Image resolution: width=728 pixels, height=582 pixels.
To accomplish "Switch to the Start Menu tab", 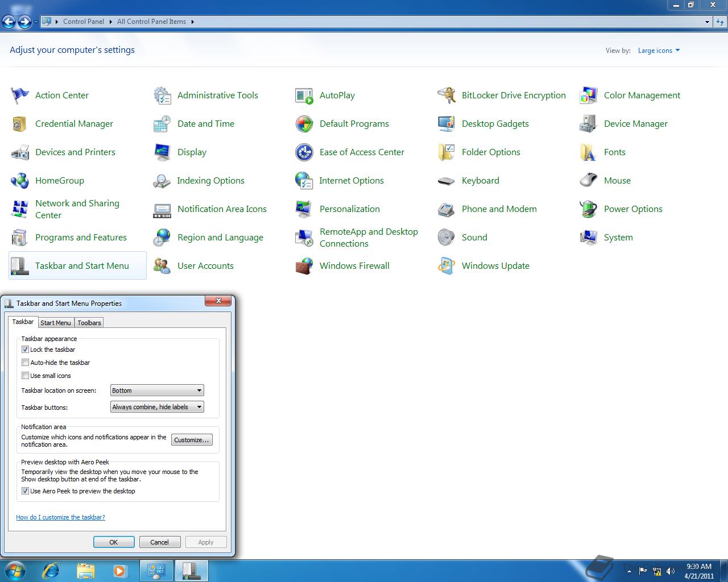I will pyautogui.click(x=56, y=322).
